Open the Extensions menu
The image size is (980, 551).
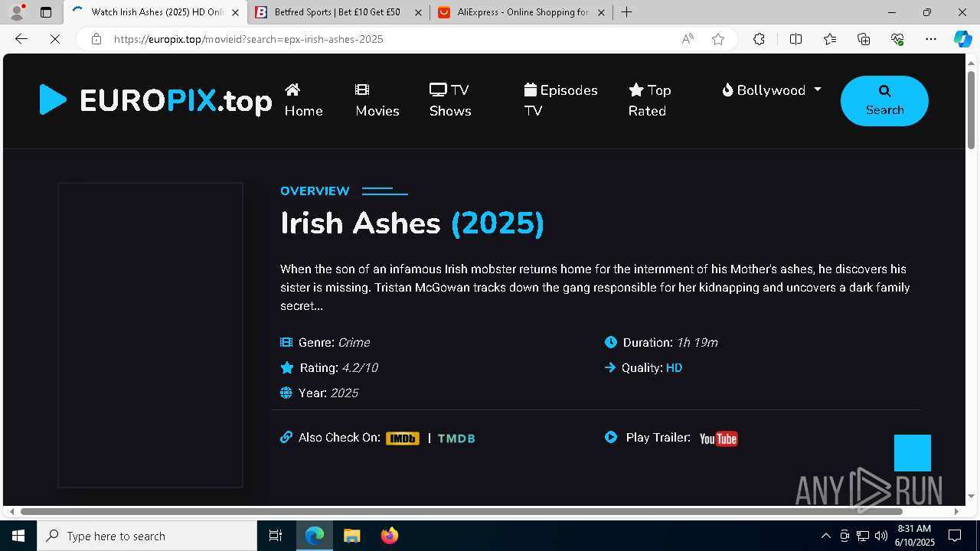(x=759, y=39)
